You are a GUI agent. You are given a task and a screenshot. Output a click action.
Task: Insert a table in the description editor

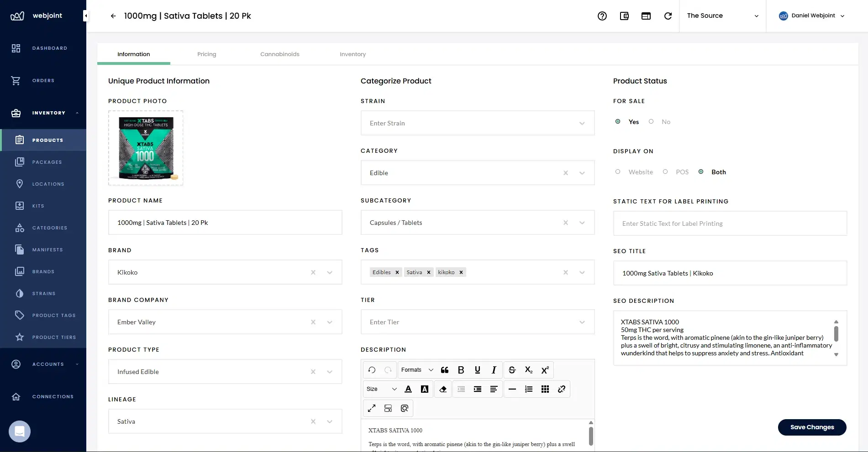point(545,389)
